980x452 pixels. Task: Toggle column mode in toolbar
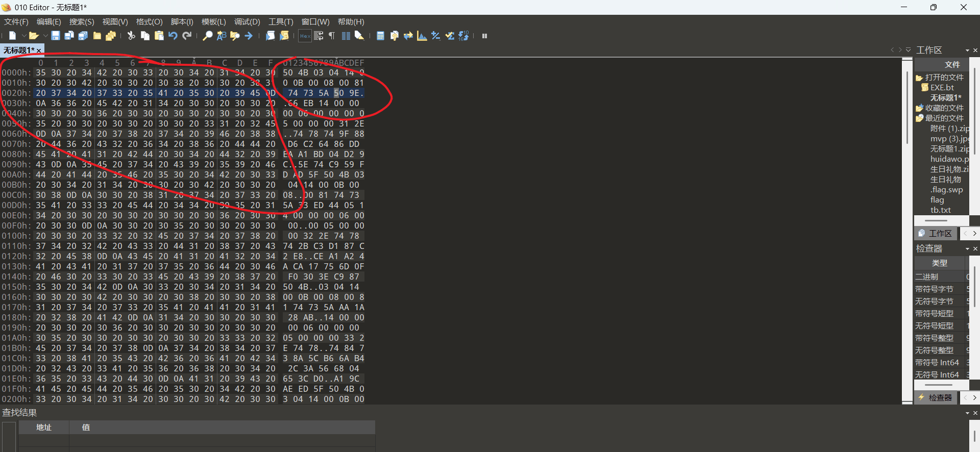[346, 36]
